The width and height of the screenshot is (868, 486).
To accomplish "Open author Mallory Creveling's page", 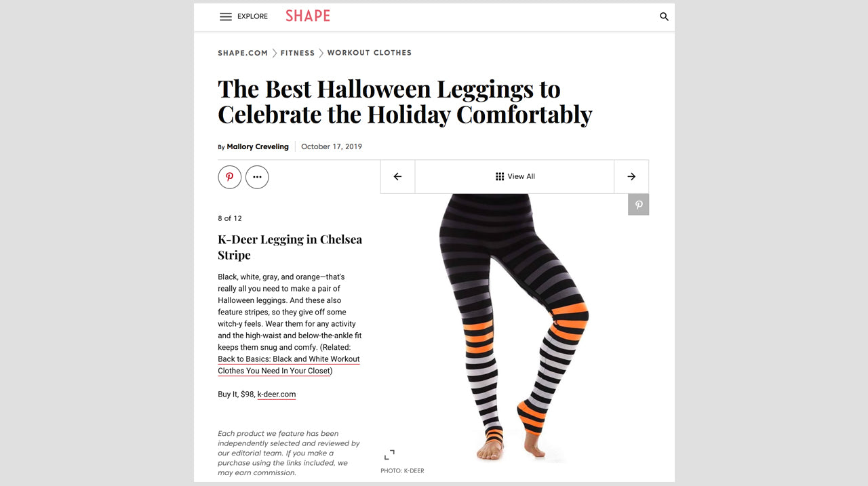I will tap(258, 146).
